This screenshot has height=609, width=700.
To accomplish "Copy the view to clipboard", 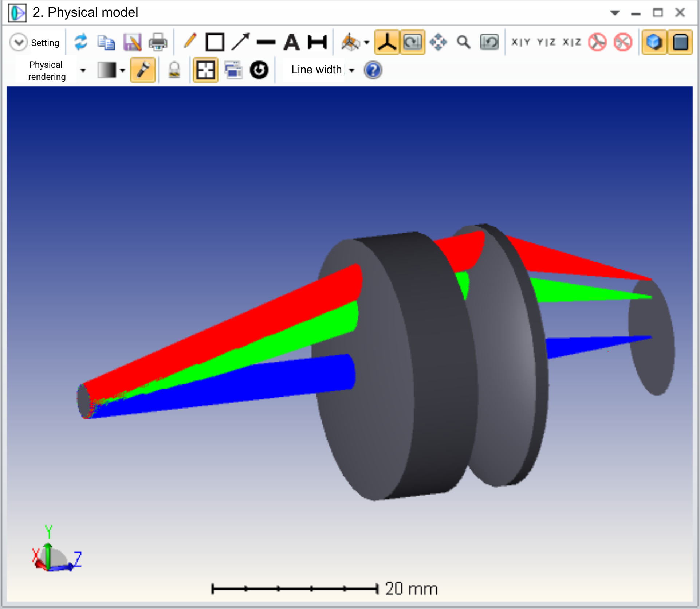I will click(106, 42).
